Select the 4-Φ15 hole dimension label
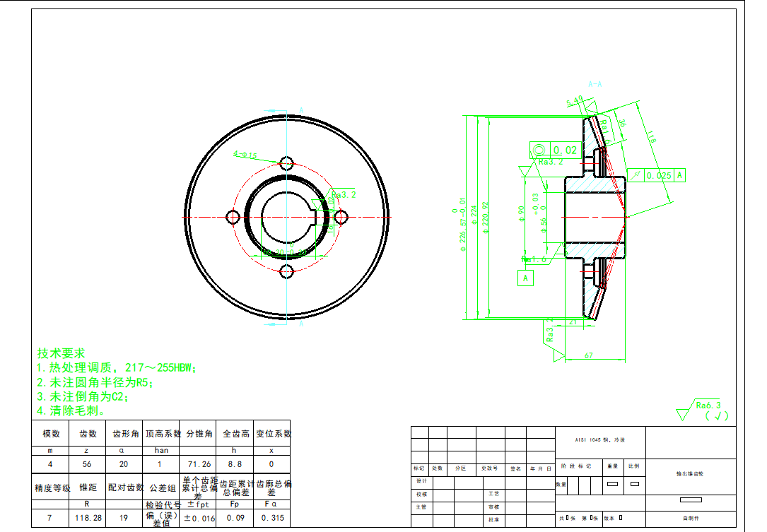 point(245,155)
